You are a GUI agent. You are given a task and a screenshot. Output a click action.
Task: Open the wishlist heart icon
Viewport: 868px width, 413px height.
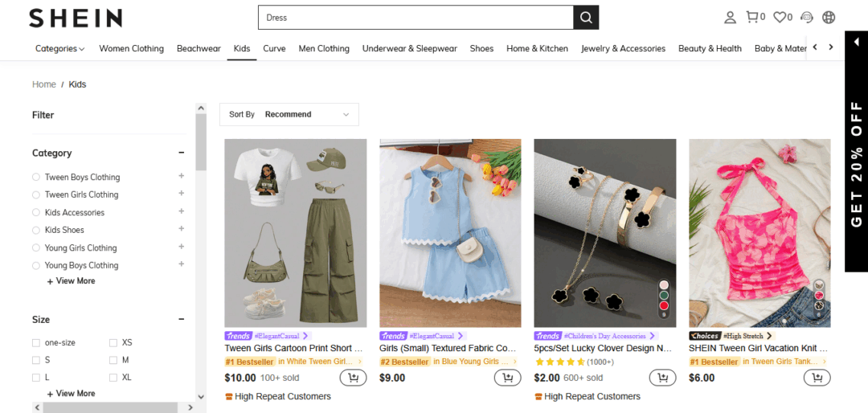pos(780,17)
